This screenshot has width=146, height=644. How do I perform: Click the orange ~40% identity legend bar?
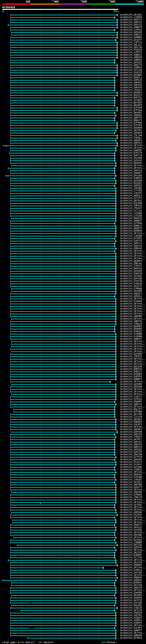coord(45,4)
